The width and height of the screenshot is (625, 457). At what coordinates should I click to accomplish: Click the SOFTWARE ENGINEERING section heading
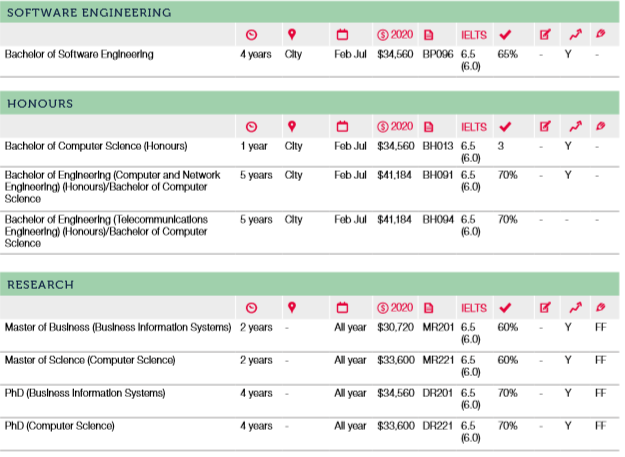point(89,13)
